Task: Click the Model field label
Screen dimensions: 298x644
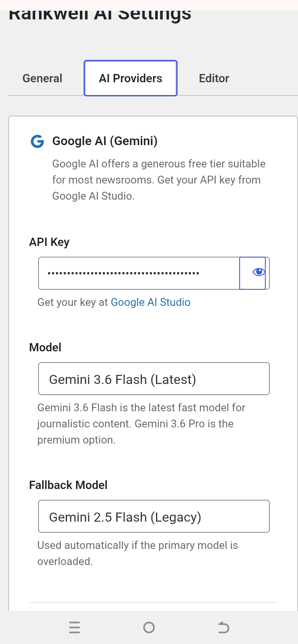Action: pos(45,347)
